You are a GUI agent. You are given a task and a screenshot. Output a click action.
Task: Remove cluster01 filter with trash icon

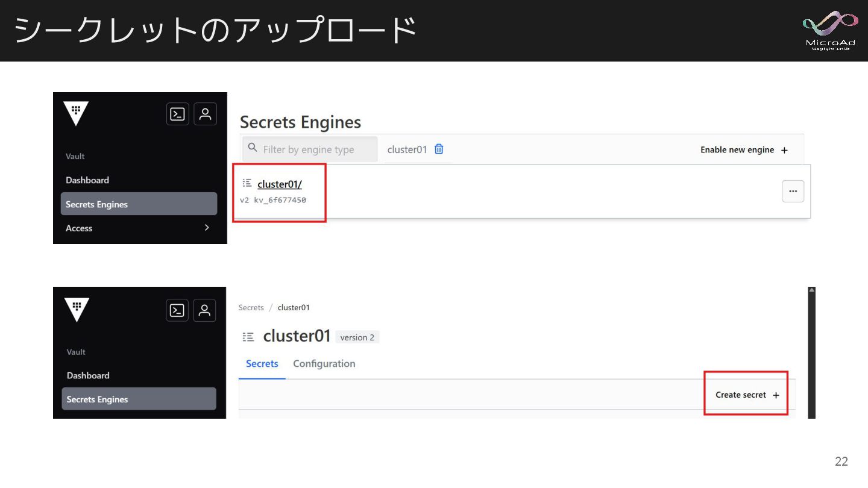pos(439,149)
